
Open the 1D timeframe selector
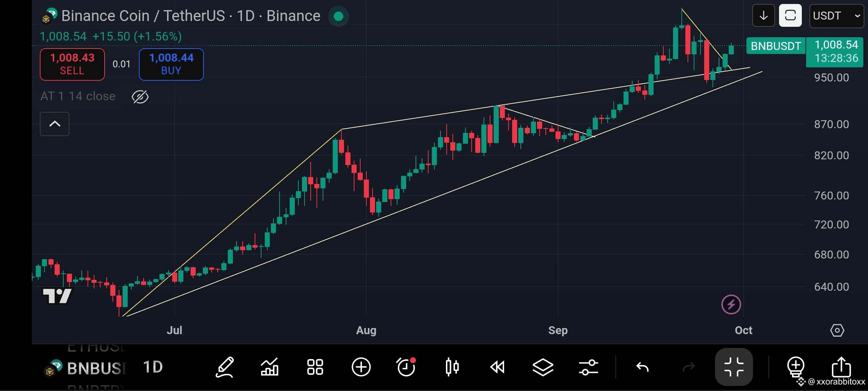[x=153, y=367]
